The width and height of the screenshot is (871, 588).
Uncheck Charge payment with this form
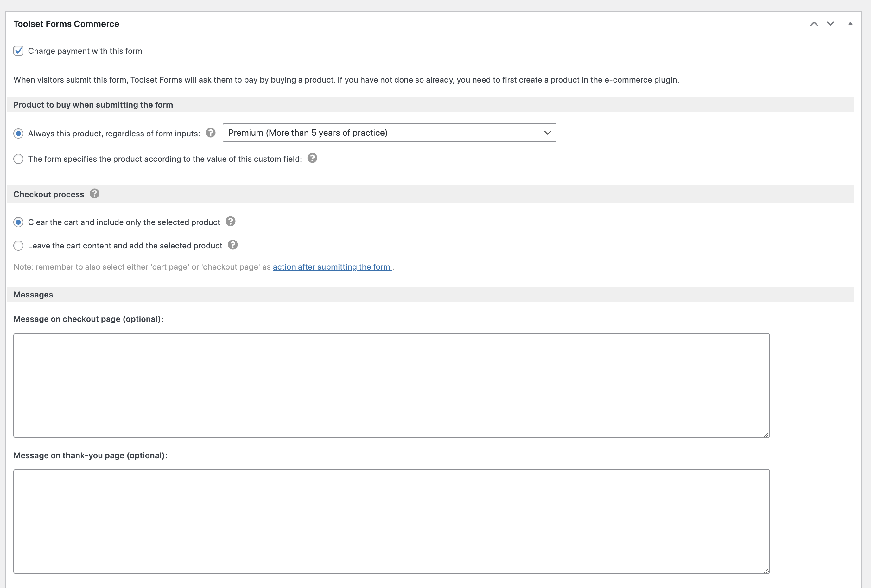(18, 51)
